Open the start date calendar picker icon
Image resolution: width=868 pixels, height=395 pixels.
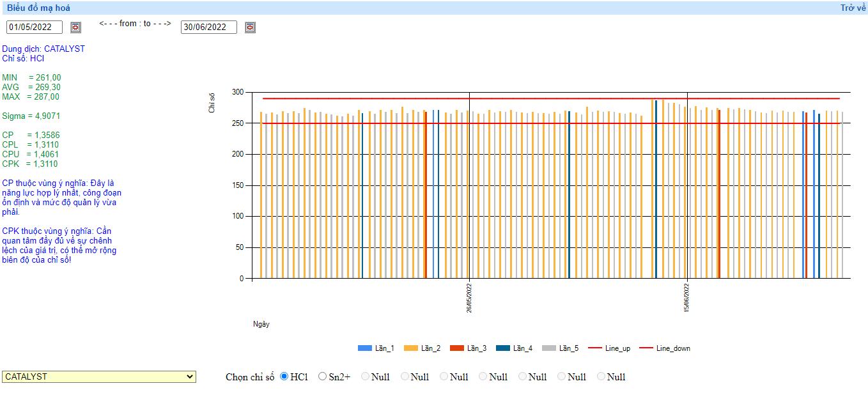(x=75, y=27)
